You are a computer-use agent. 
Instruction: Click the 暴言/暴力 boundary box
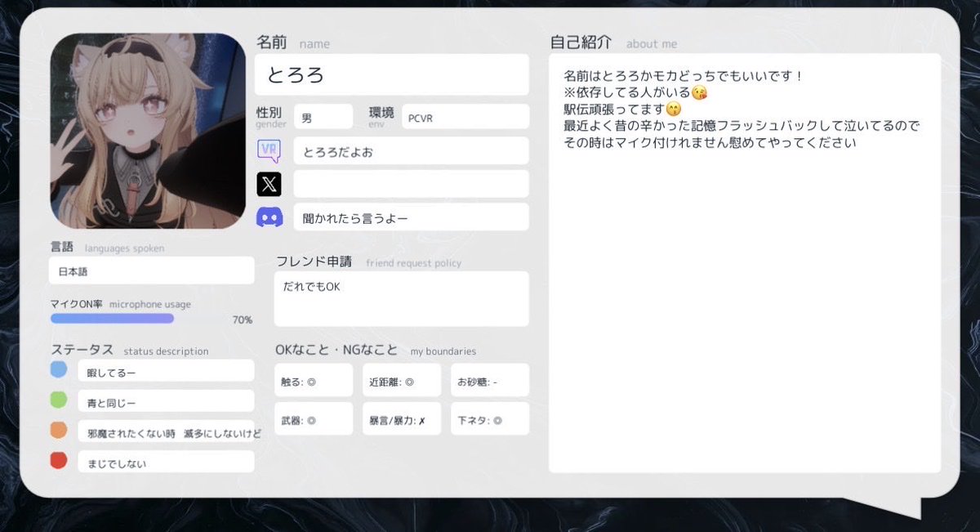402,418
